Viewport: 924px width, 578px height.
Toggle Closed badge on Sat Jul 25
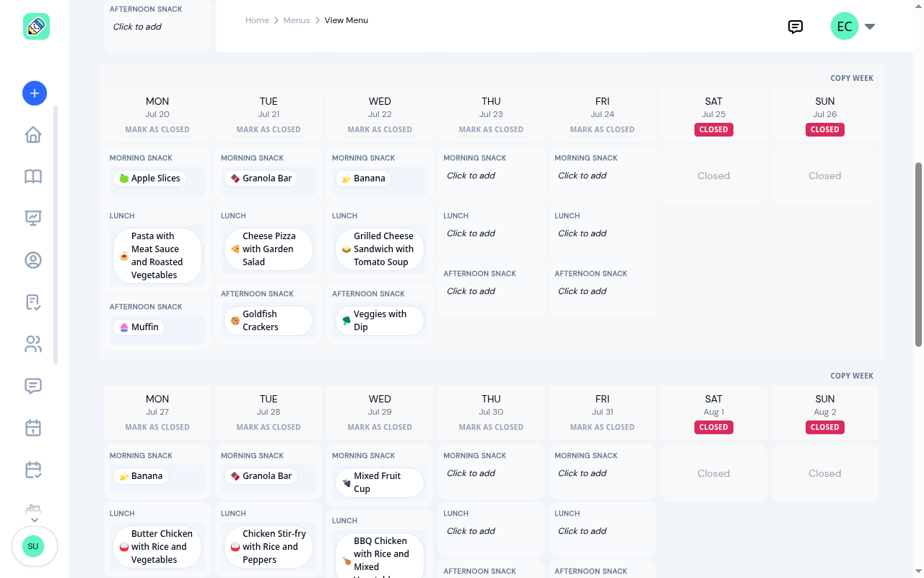tap(714, 129)
